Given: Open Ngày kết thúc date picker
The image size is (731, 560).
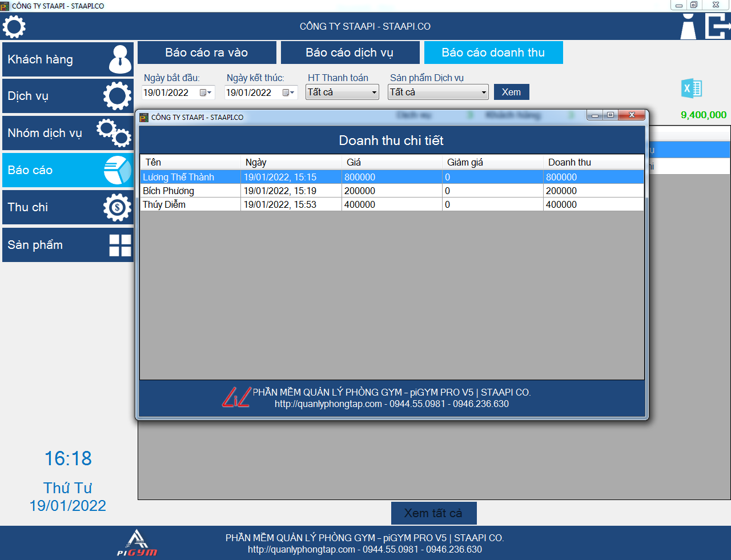Looking at the screenshot, I should [x=288, y=92].
